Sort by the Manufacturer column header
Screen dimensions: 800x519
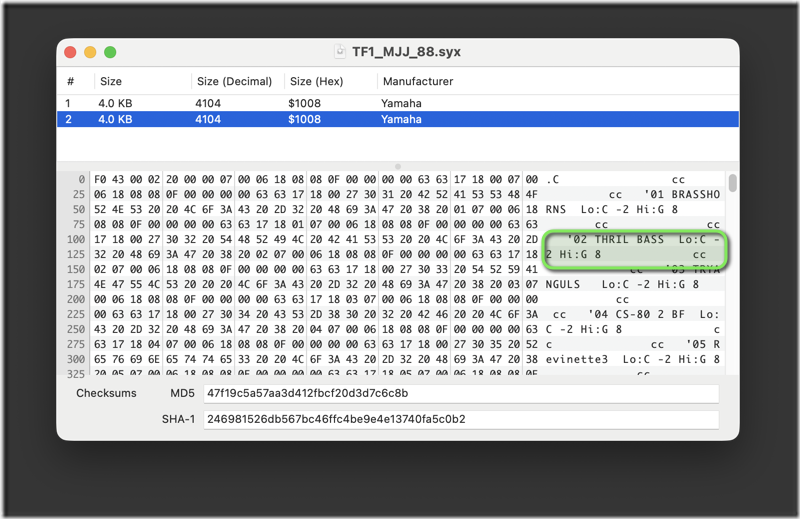(417, 81)
